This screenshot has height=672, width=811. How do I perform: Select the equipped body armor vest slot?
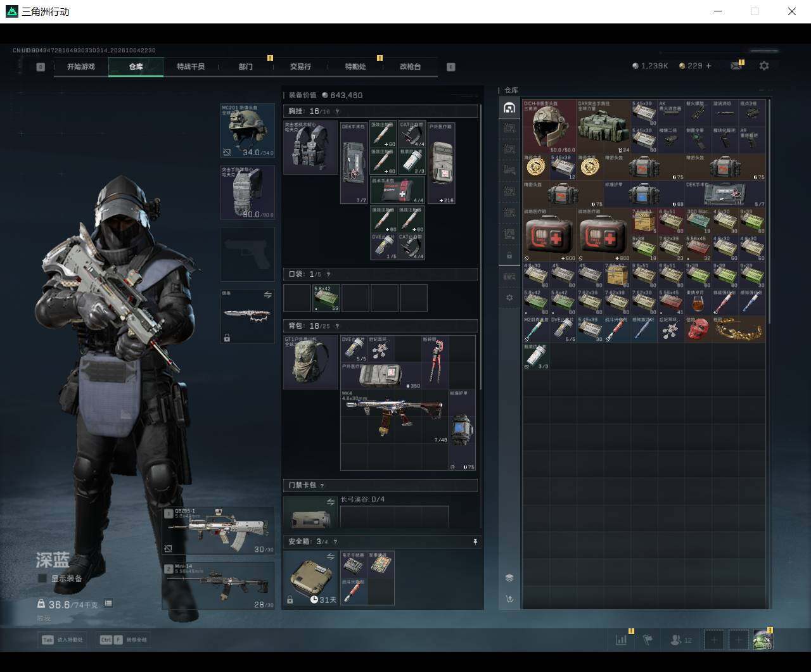pos(247,193)
